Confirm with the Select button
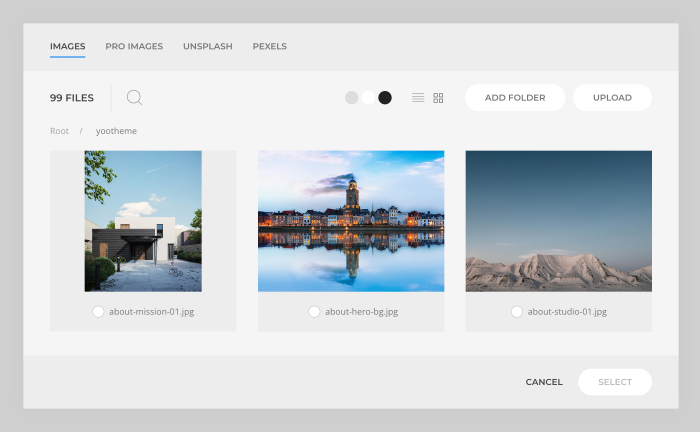 [x=615, y=382]
